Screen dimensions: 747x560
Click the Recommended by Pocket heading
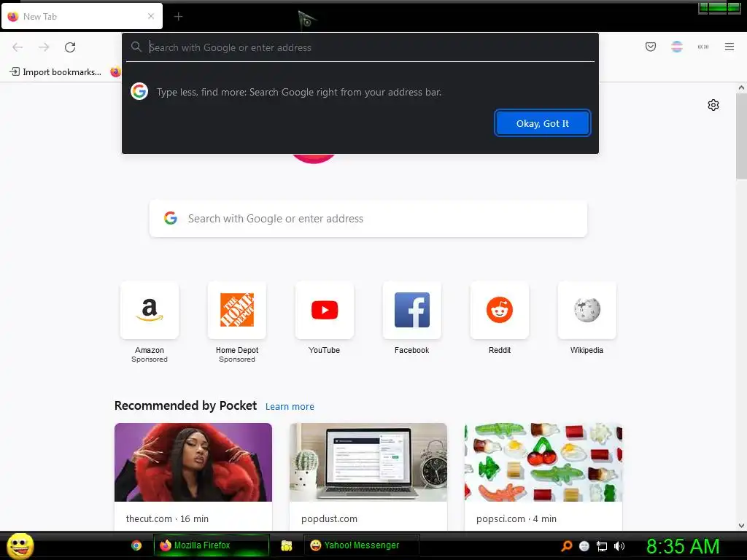pyautogui.click(x=185, y=405)
